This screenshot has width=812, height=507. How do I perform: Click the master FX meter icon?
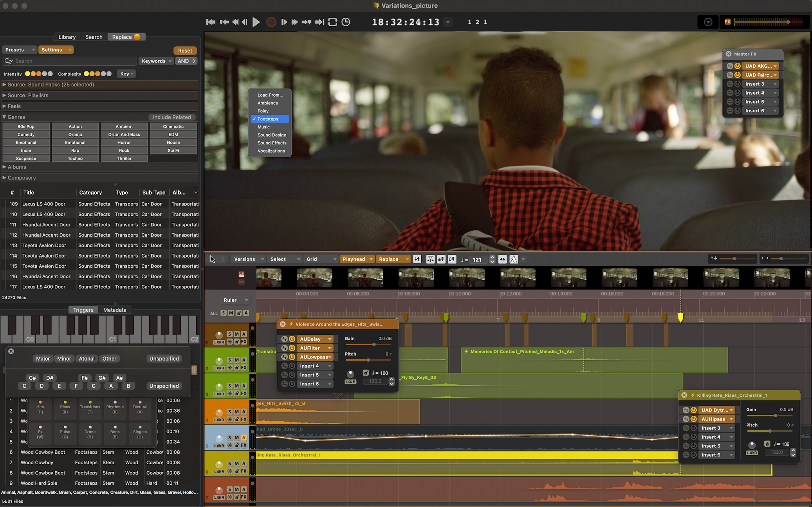tap(727, 22)
